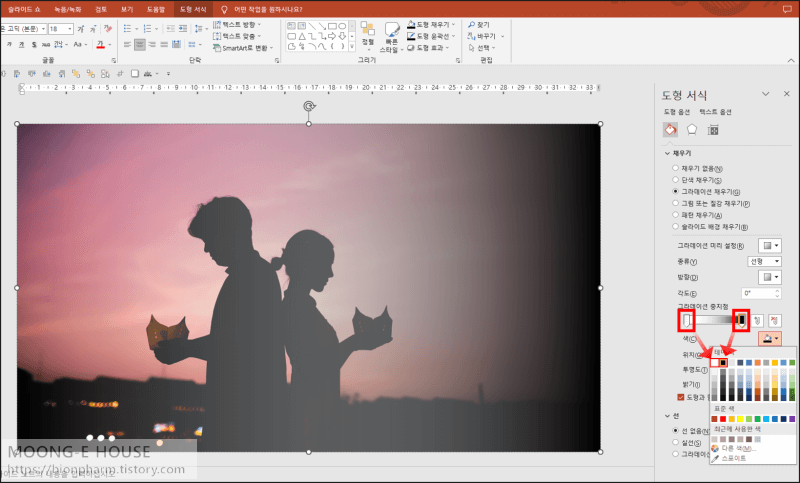Open the 텍스트 방향 dropdown

point(237,24)
